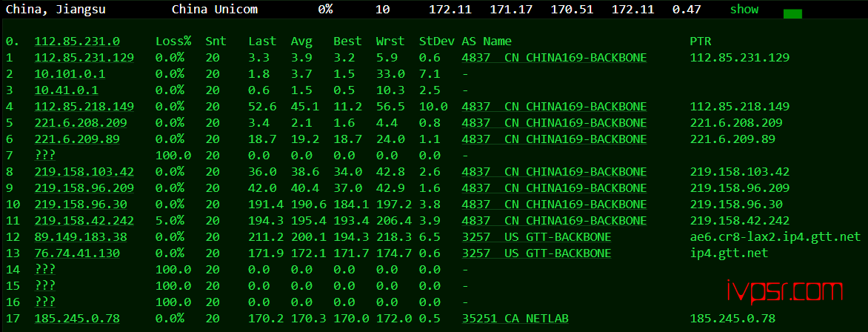Image resolution: width=868 pixels, height=332 pixels.
Task: Open hop 5 IP link 221.6.208.209
Action: 81,123
